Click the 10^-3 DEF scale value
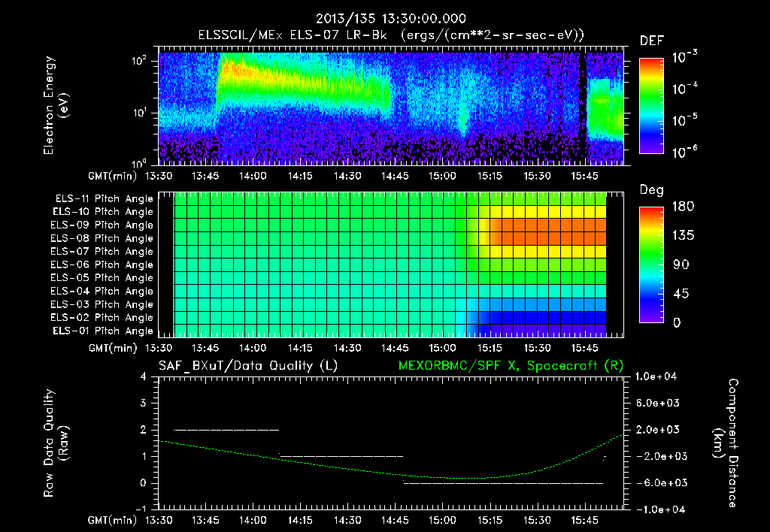This screenshot has width=770, height=532. [x=685, y=56]
